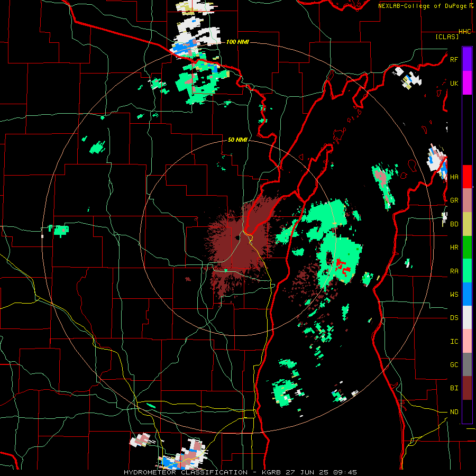Click the purple RF legend color swatch
This screenshot has height=476, width=476.
click(x=467, y=59)
